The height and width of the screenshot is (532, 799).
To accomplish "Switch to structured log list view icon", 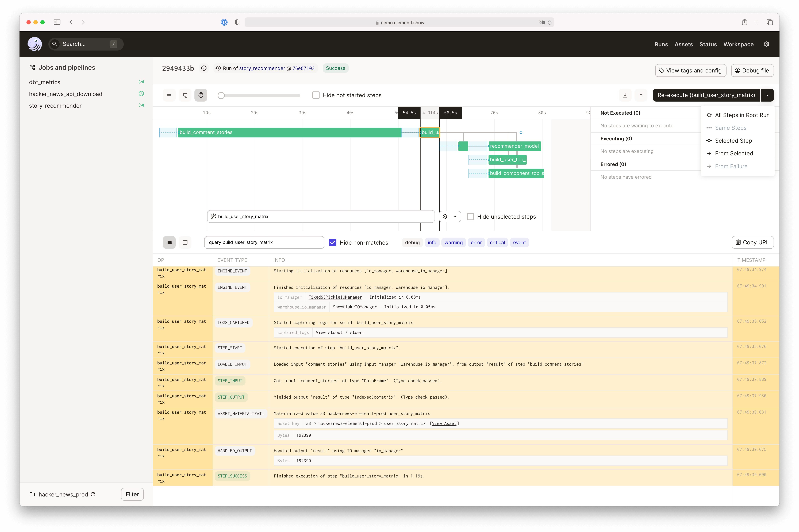I will pyautogui.click(x=169, y=242).
